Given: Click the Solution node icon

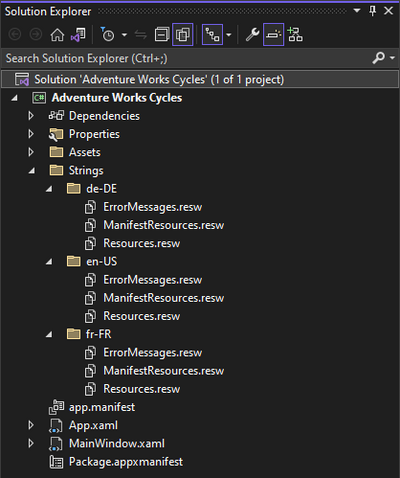Looking at the screenshot, I should point(22,79).
